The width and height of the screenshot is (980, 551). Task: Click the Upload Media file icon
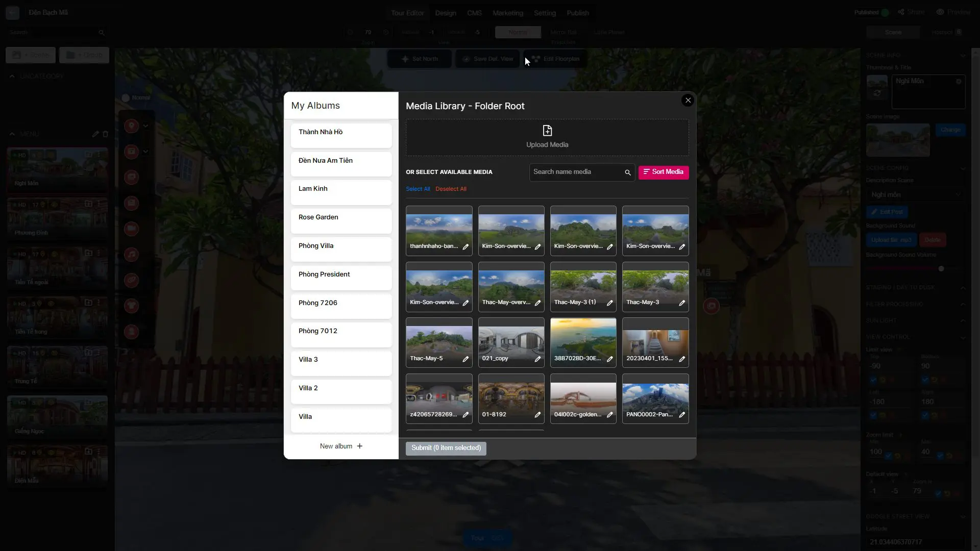click(x=547, y=131)
